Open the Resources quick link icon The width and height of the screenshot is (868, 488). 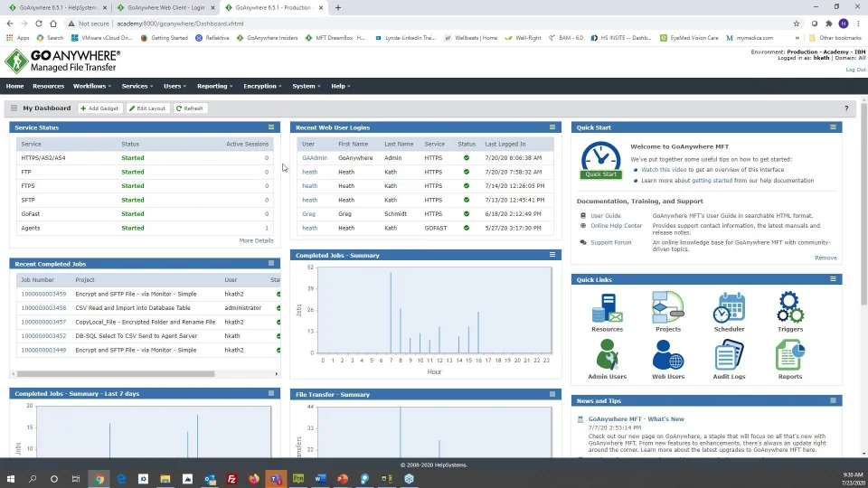tap(607, 308)
